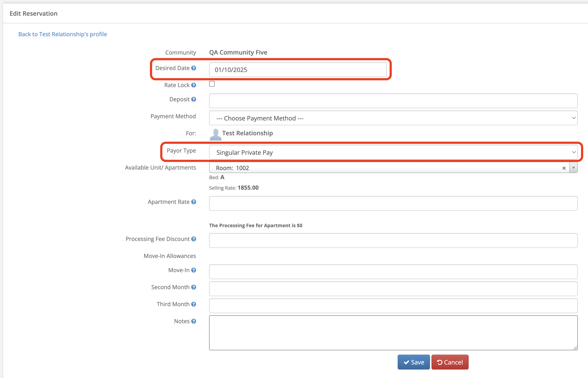Enable the Rate Lock checkbox
588x378 pixels.
[212, 84]
